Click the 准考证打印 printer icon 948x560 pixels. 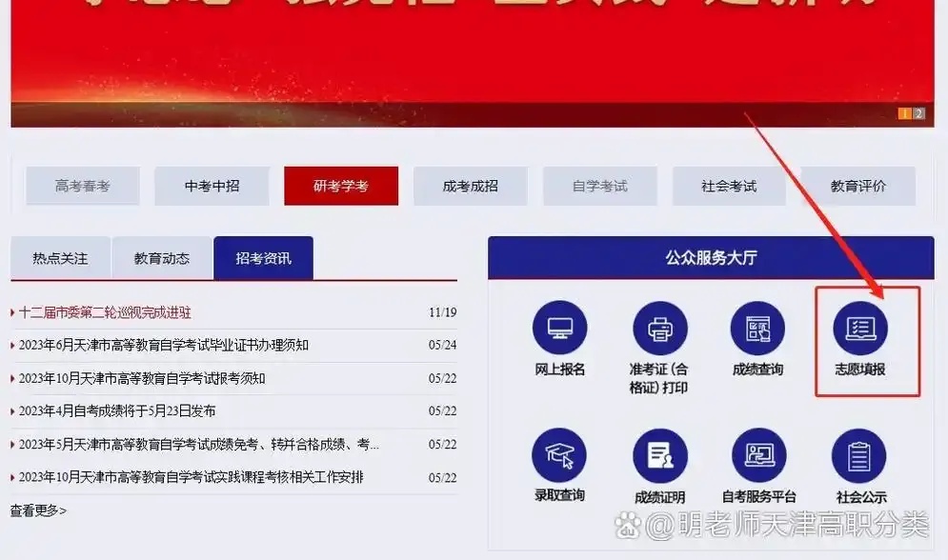(x=659, y=328)
